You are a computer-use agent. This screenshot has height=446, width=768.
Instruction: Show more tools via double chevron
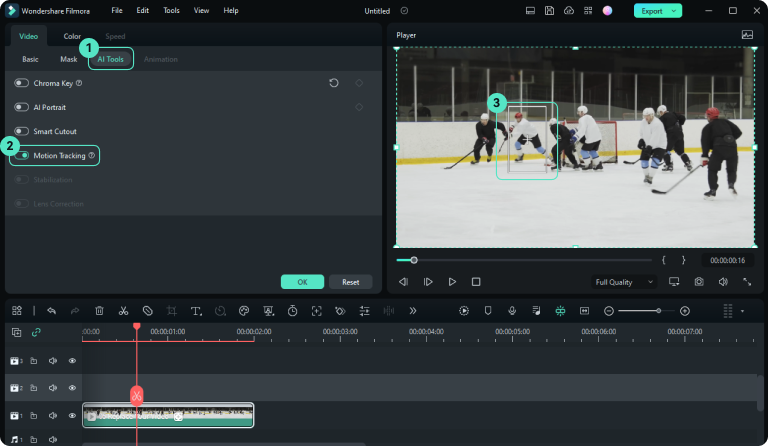pos(413,311)
